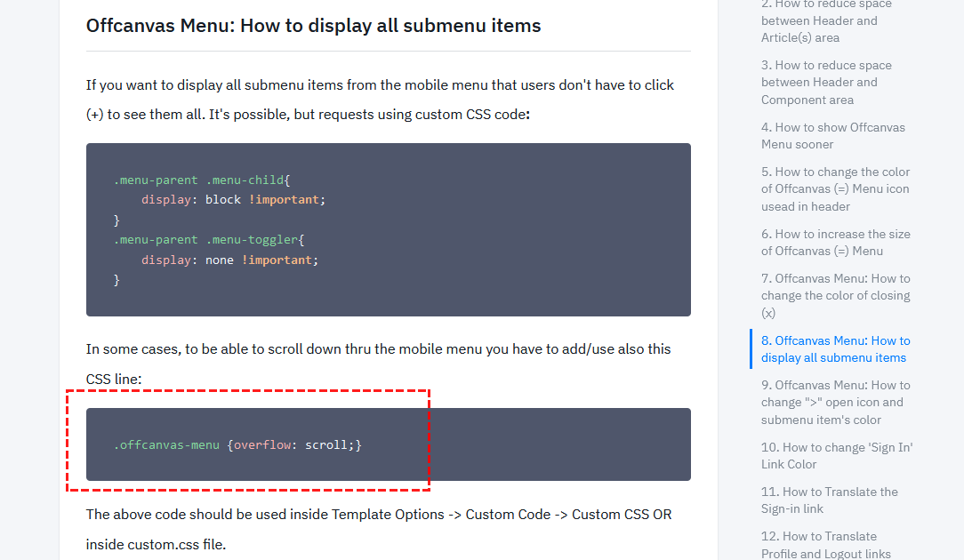Open TOC item 5 about Offcanvas icon color

pyautogui.click(x=835, y=188)
